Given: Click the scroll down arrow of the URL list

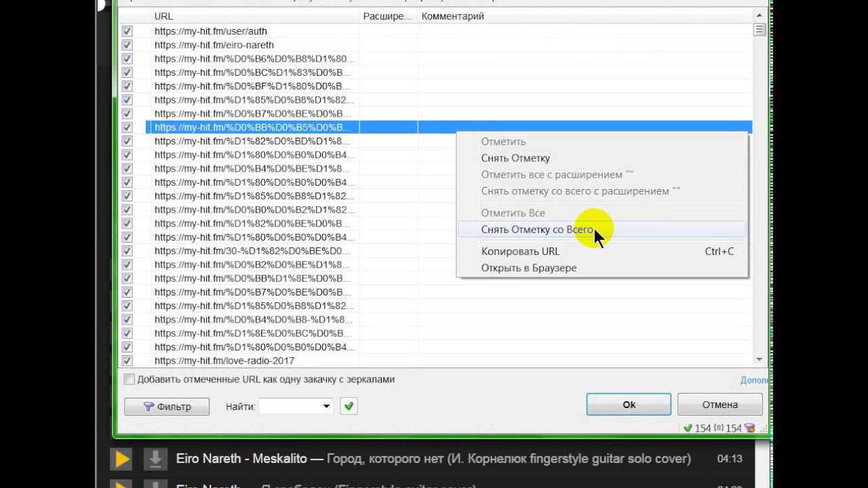Looking at the screenshot, I should click(x=759, y=360).
